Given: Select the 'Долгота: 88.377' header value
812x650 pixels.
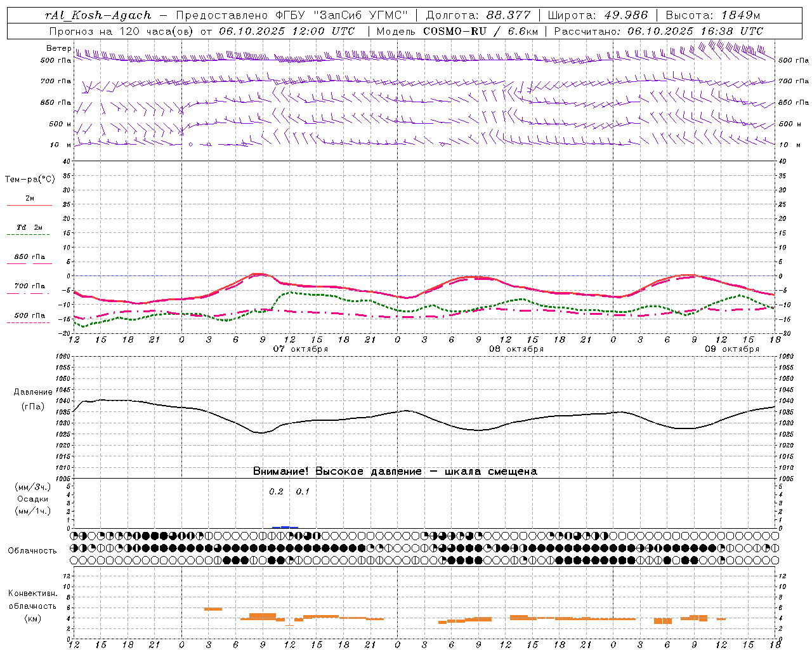Looking at the screenshot, I should coord(477,15).
